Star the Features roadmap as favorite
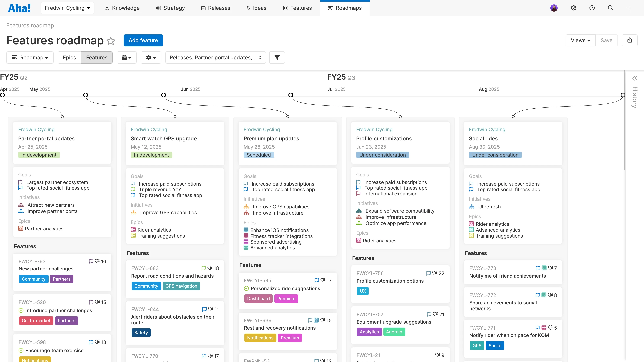 point(111,41)
